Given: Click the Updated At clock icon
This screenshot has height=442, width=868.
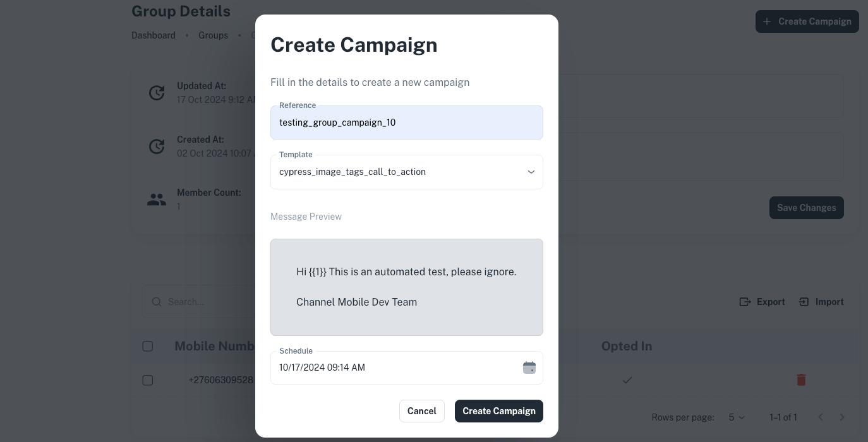Looking at the screenshot, I should tap(157, 93).
